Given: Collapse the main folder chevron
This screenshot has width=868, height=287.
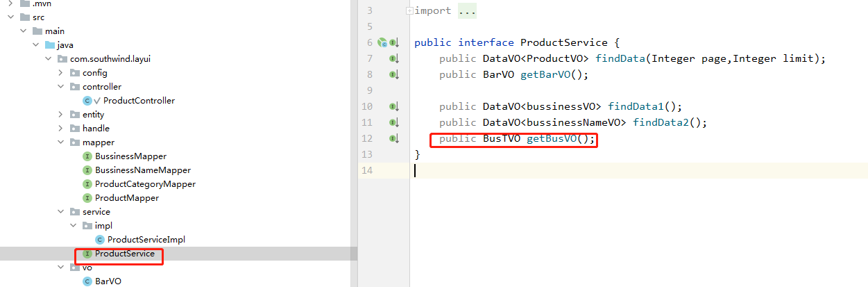Looking at the screenshot, I should coord(24,31).
